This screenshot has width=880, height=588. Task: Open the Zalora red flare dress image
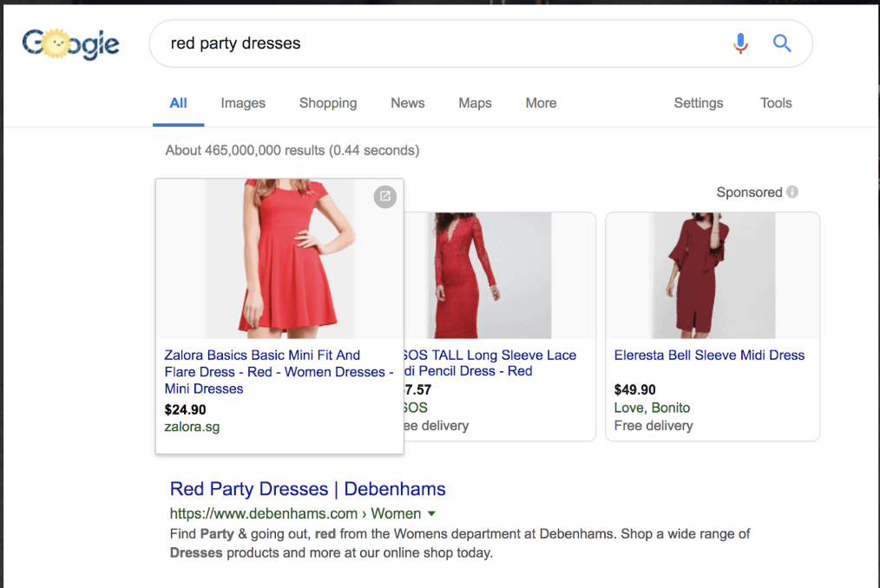(x=279, y=258)
